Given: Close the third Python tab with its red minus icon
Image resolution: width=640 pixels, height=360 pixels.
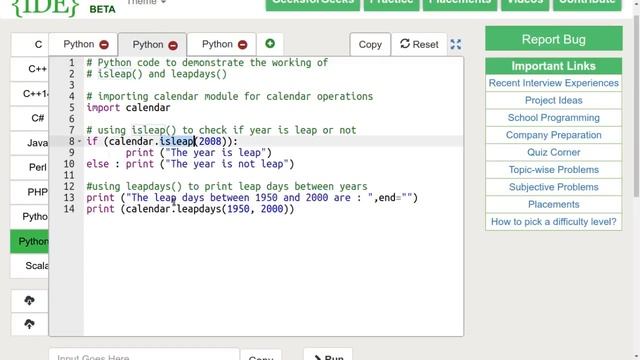Looking at the screenshot, I should point(242,44).
